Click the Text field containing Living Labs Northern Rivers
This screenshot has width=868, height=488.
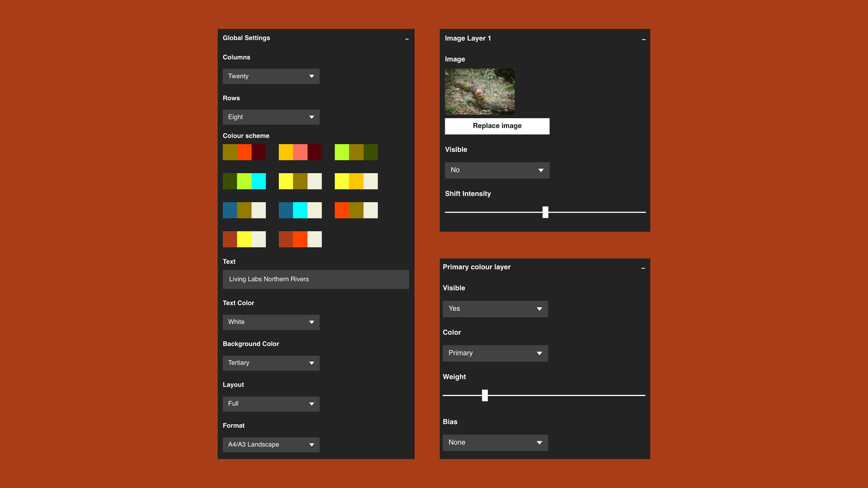[x=315, y=279]
